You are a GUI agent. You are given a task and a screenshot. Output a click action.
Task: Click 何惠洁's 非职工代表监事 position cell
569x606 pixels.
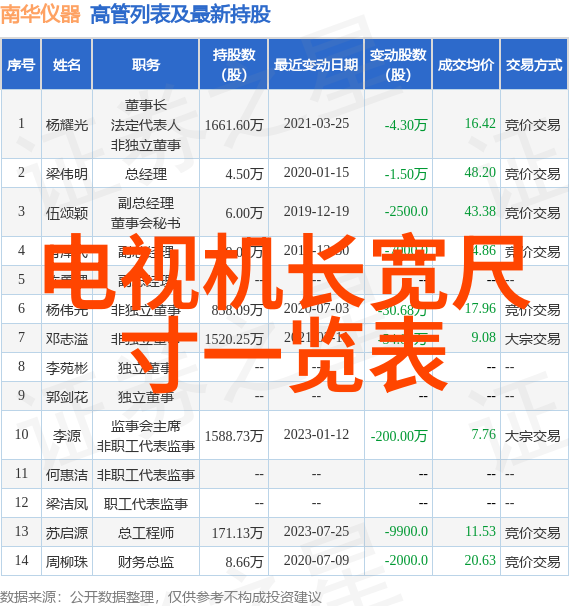146,475
